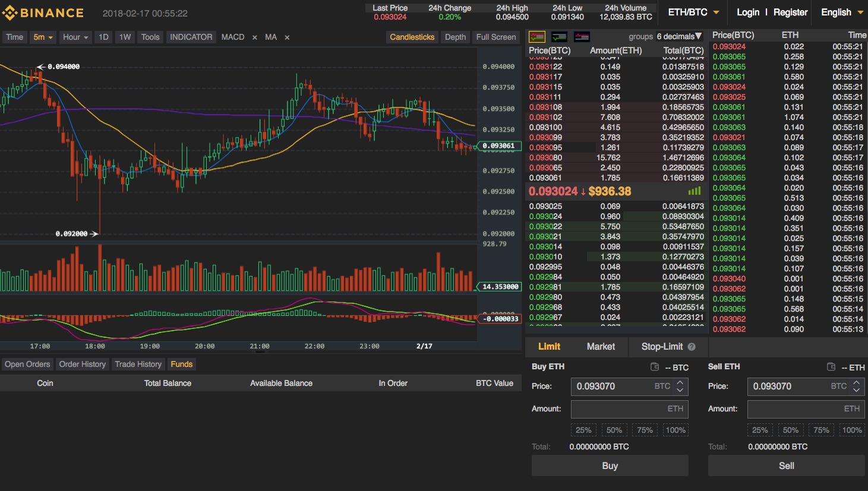Open the Stop-Limit help question mark
868x491 pixels.
pos(691,347)
